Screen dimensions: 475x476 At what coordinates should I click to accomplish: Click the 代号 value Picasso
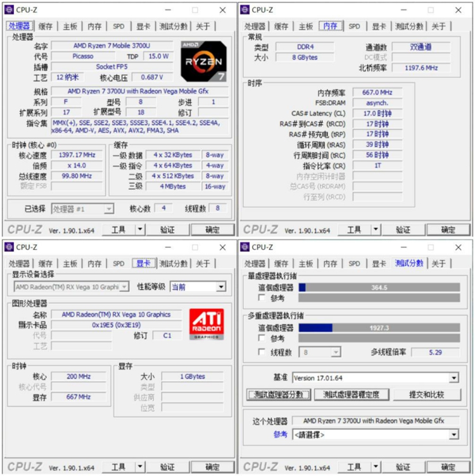click(83, 56)
